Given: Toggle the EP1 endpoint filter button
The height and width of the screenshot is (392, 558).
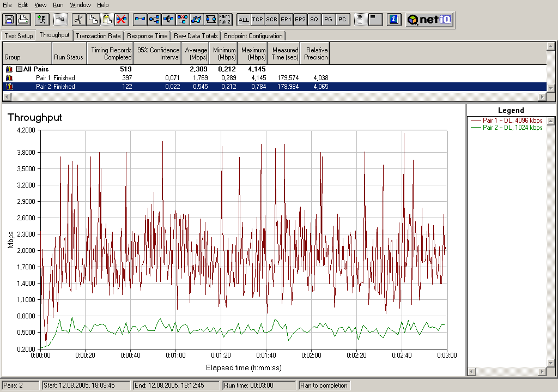Looking at the screenshot, I should point(286,20).
